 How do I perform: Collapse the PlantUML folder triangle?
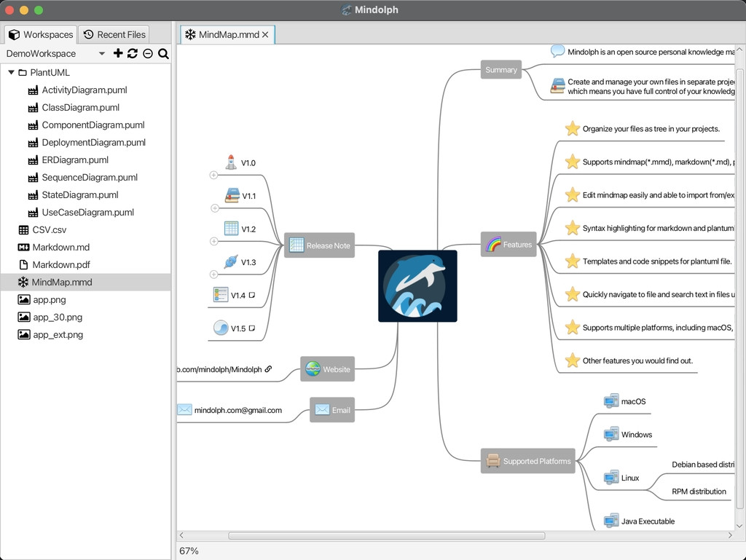[11, 72]
